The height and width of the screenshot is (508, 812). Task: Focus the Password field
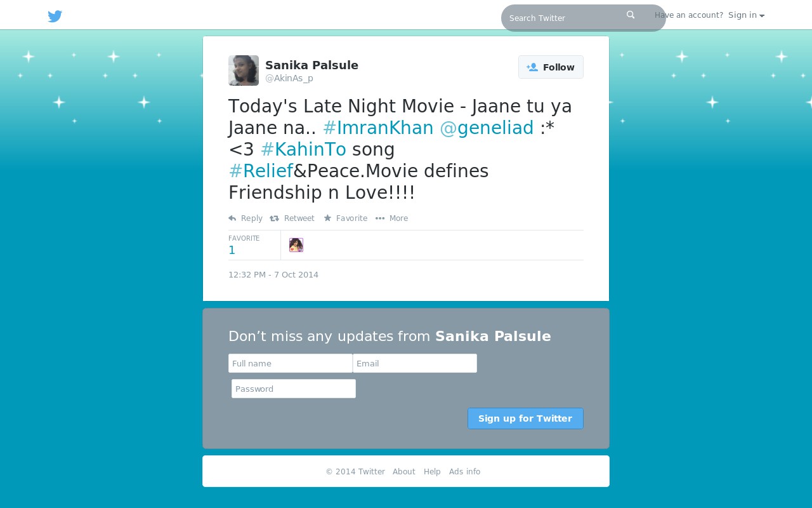pyautogui.click(x=294, y=389)
